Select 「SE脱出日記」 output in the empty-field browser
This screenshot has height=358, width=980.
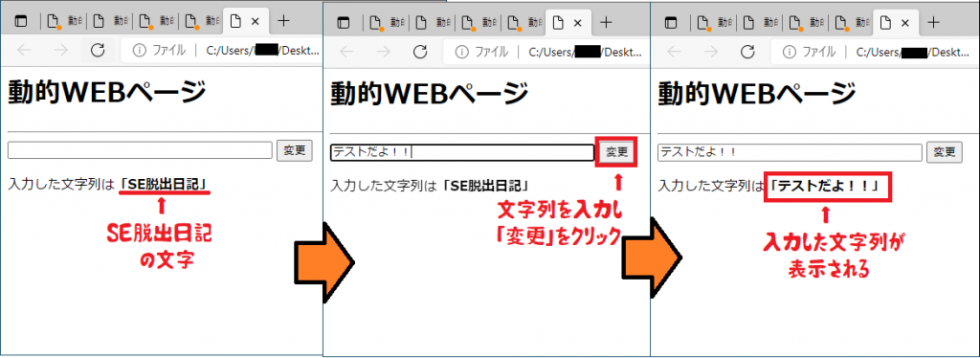[x=164, y=185]
